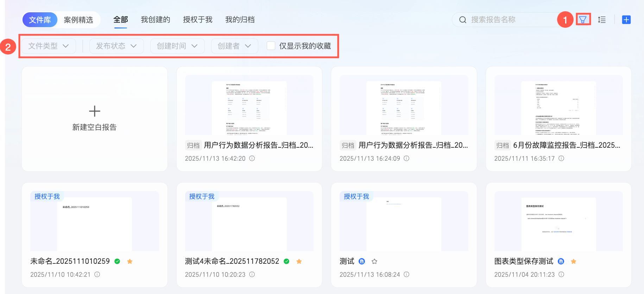This screenshot has height=294, width=644.
Task: Click title 未命名_2025111010259
Action: 70,261
